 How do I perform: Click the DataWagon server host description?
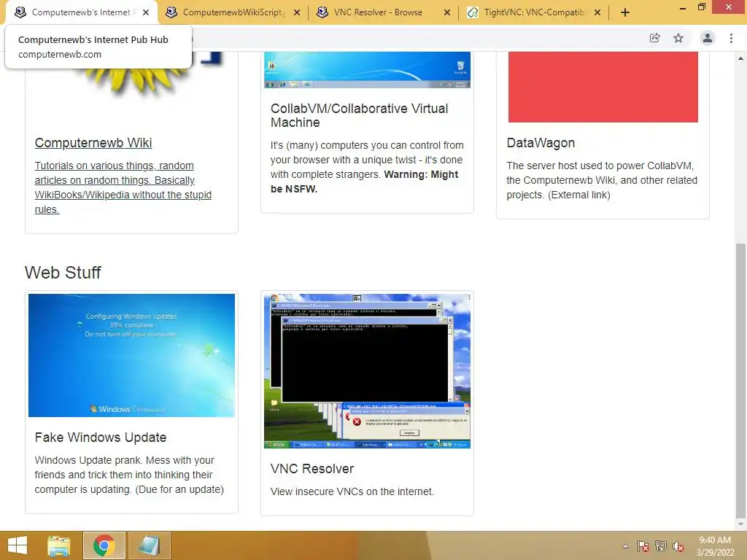602,180
